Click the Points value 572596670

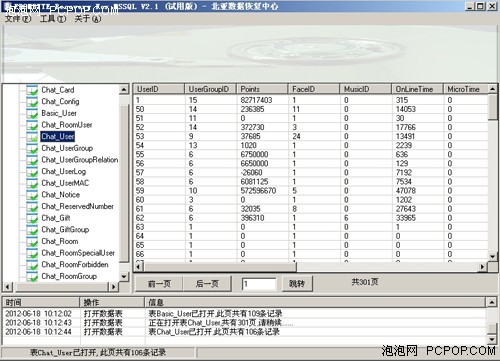[258, 191]
